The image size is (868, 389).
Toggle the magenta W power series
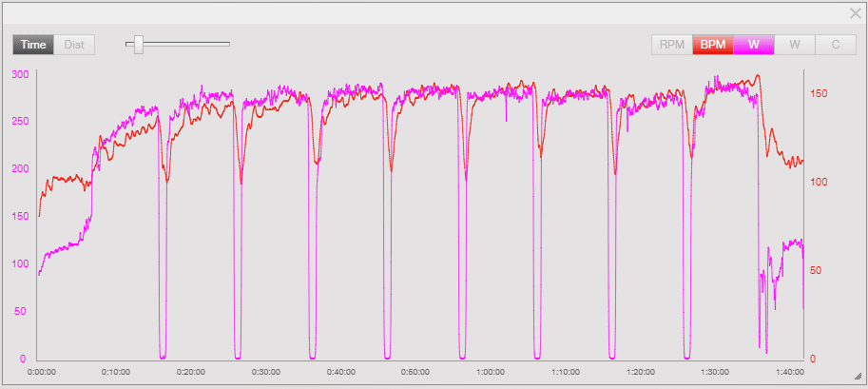click(x=753, y=45)
